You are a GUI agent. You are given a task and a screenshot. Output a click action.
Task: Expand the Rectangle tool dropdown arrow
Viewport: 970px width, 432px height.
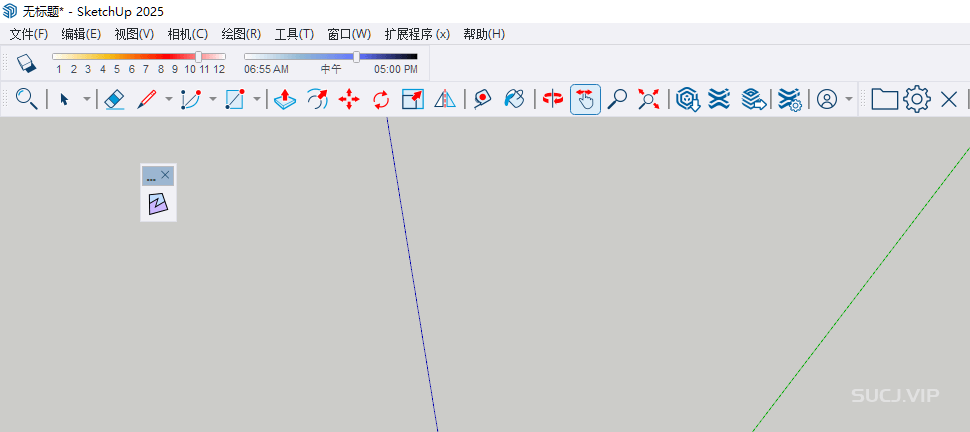pyautogui.click(x=257, y=99)
